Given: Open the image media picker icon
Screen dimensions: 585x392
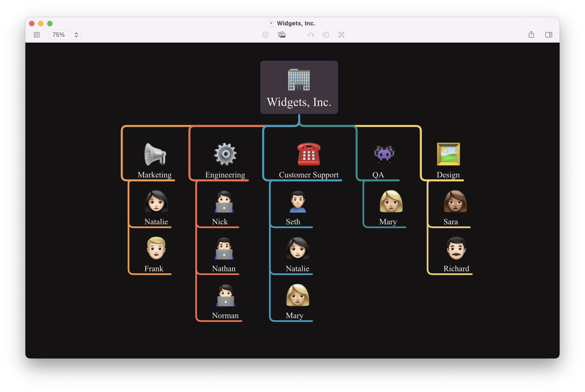Looking at the screenshot, I should (x=282, y=35).
